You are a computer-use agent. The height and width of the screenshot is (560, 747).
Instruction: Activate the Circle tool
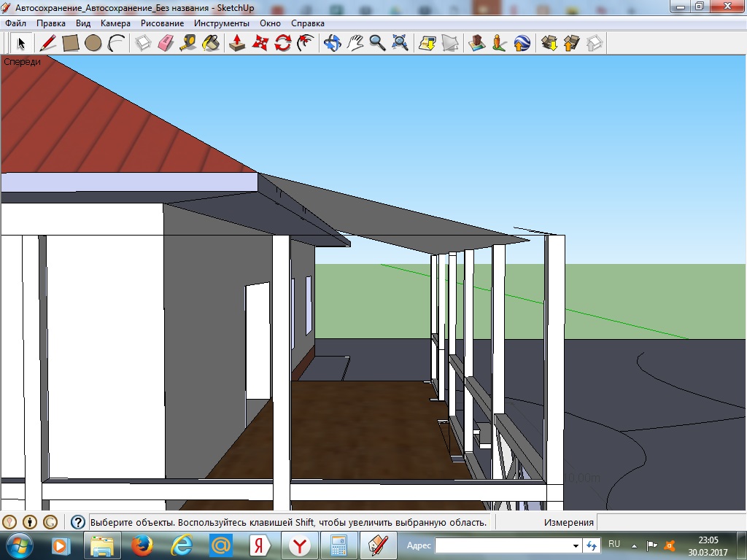click(93, 43)
